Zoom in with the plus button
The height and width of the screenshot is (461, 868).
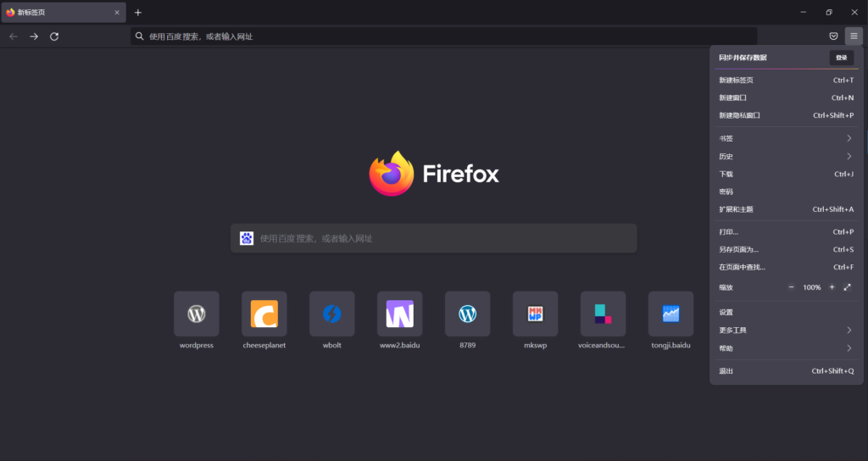832,287
